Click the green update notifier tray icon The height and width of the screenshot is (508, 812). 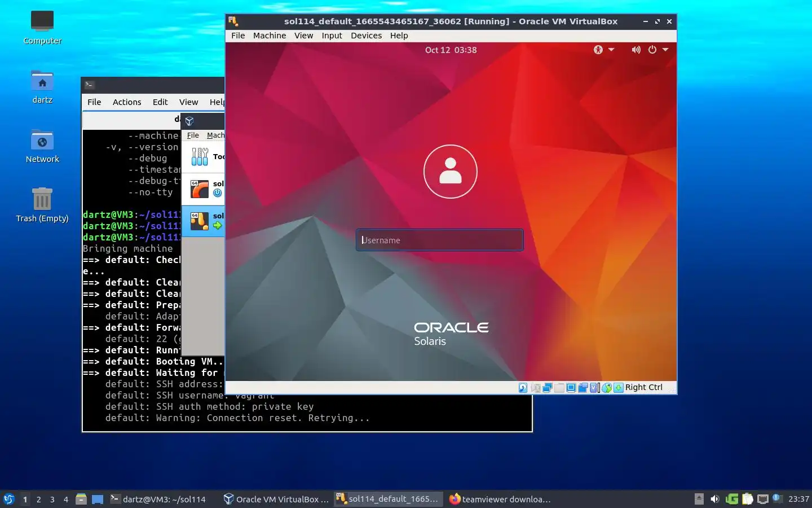click(732, 499)
